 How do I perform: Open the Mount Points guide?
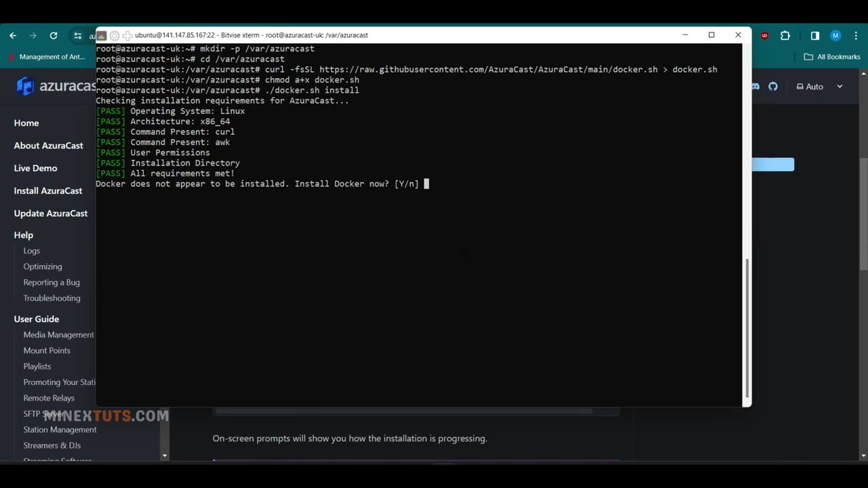[46, 350]
